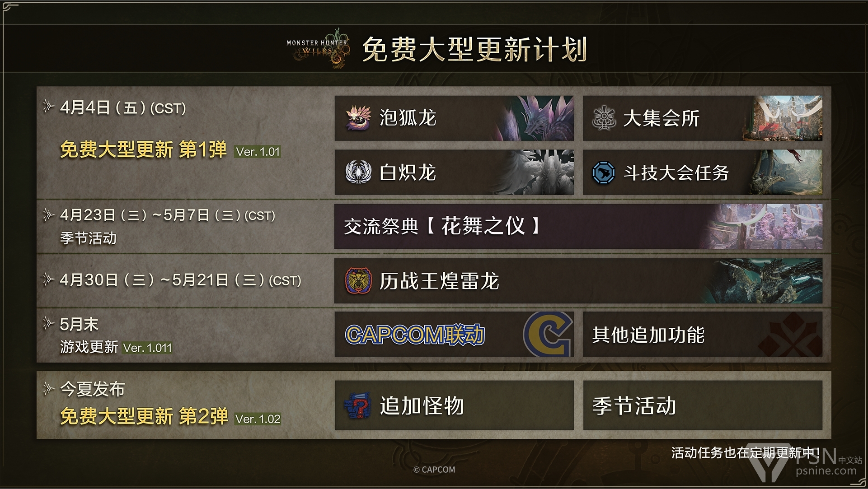Click the 追加怪物 question-mark monster icon
Screen dimensions: 868x489
coord(357,405)
